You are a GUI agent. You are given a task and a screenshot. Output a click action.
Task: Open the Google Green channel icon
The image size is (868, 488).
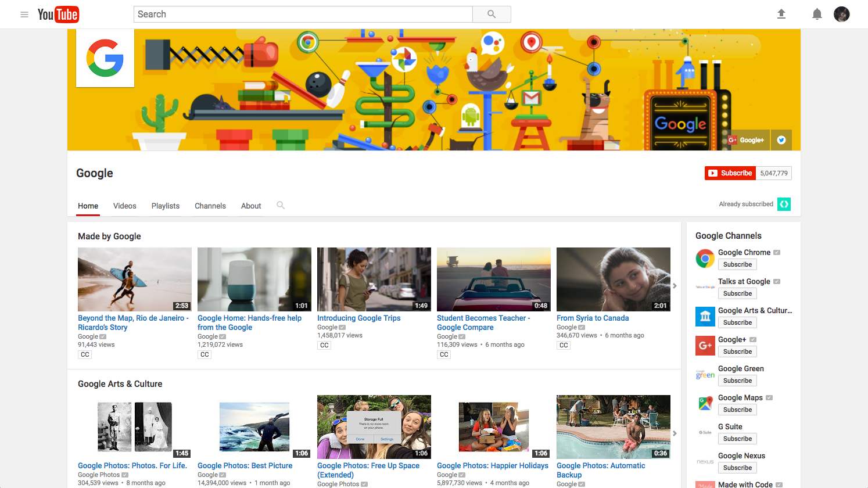pos(705,374)
